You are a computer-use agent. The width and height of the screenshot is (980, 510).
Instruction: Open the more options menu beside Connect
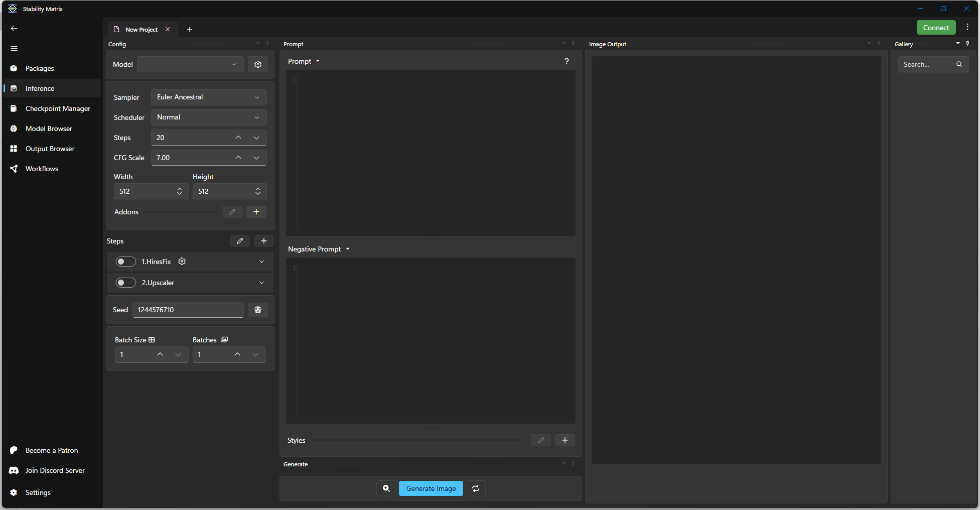[967, 27]
